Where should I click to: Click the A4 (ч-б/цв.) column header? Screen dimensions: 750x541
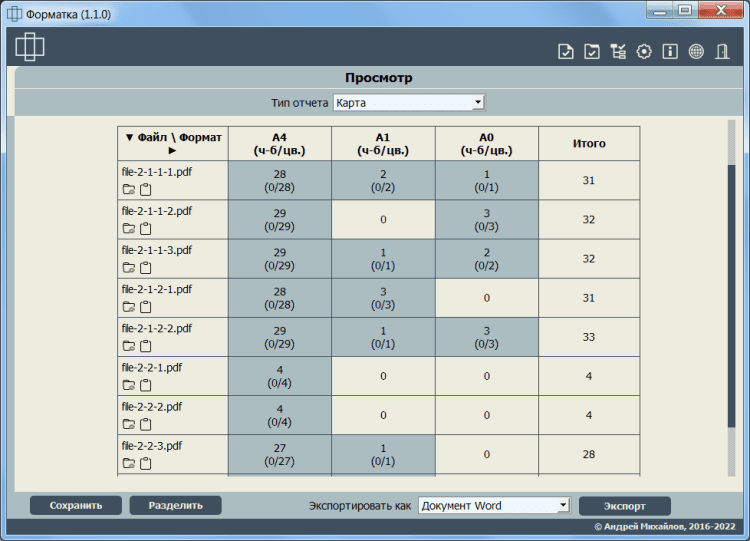[x=280, y=144]
